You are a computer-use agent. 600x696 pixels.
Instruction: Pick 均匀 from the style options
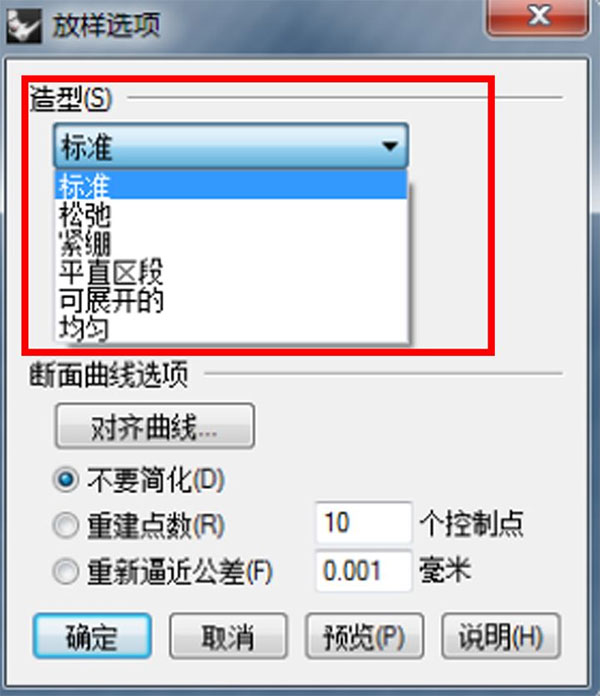tap(231, 328)
